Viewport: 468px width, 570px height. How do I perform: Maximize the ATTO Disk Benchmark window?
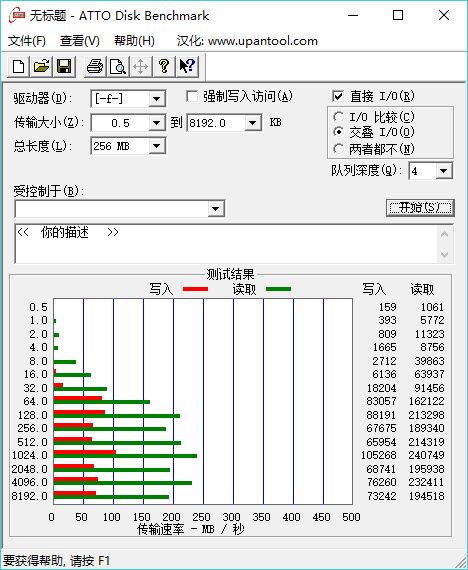[398, 15]
